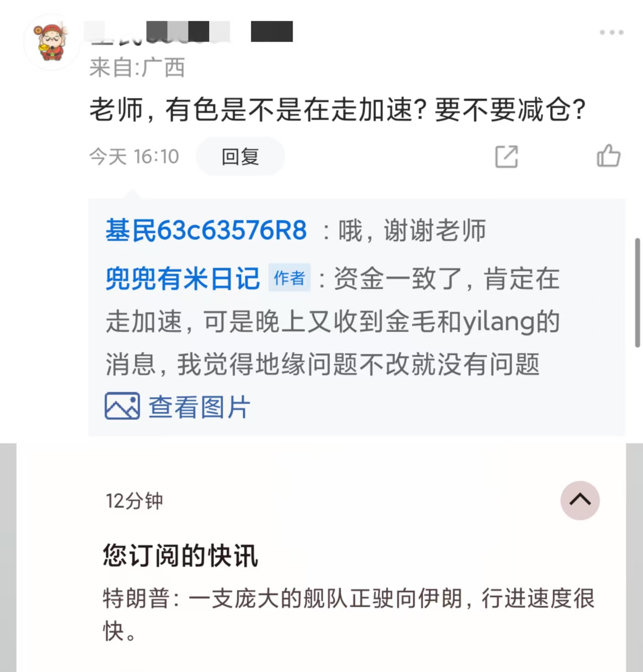Share the comment via share icon
This screenshot has width=643, height=672.
click(x=506, y=156)
